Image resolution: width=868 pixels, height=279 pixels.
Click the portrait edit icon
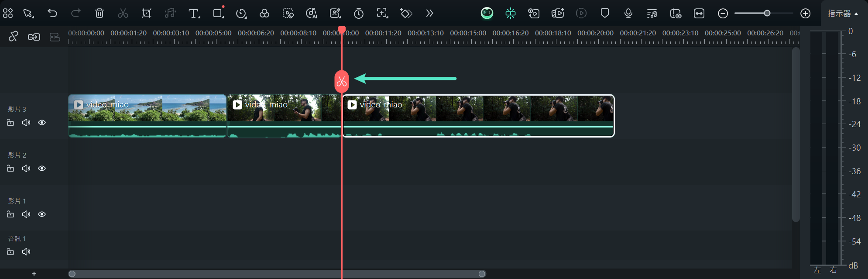335,13
